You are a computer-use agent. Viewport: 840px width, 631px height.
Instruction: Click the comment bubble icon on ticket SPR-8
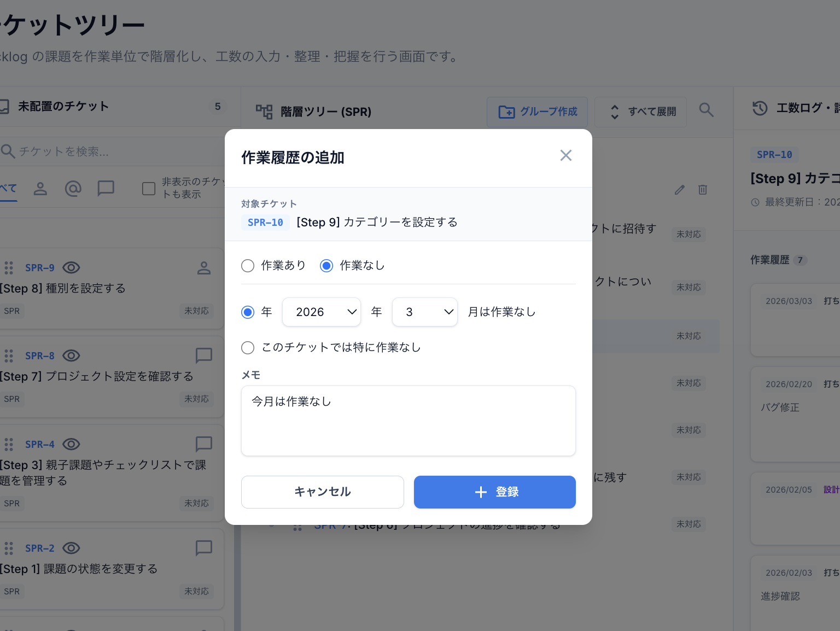coord(203,356)
